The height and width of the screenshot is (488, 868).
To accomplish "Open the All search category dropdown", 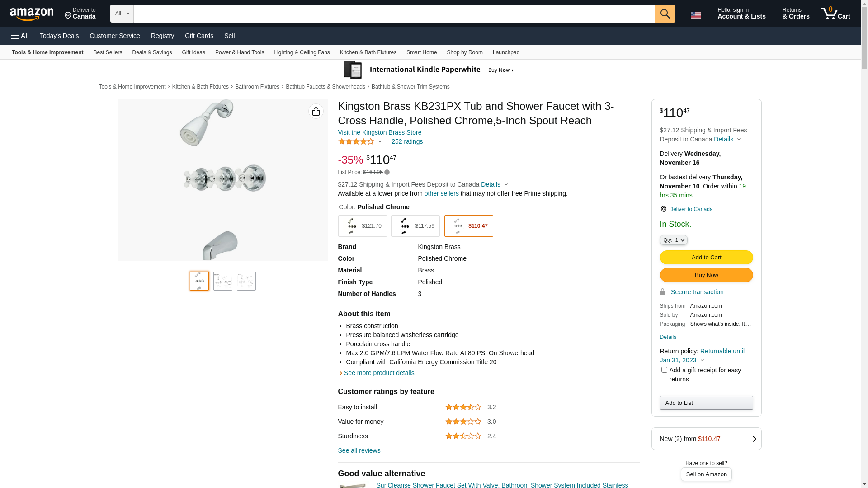I will pyautogui.click(x=122, y=14).
